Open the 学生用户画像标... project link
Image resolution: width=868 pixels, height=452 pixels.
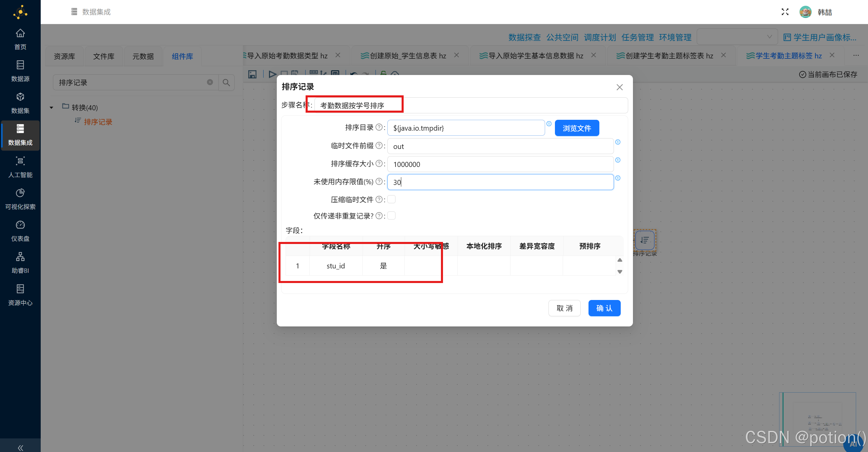pyautogui.click(x=820, y=37)
